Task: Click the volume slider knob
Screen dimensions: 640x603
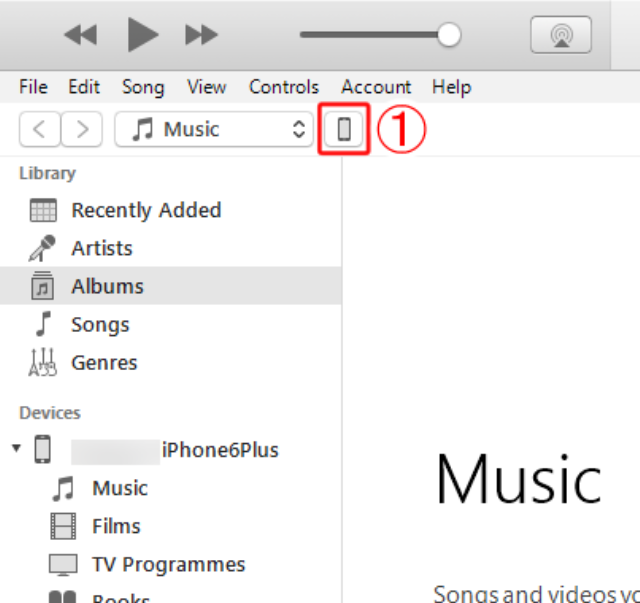Action: pos(449,35)
